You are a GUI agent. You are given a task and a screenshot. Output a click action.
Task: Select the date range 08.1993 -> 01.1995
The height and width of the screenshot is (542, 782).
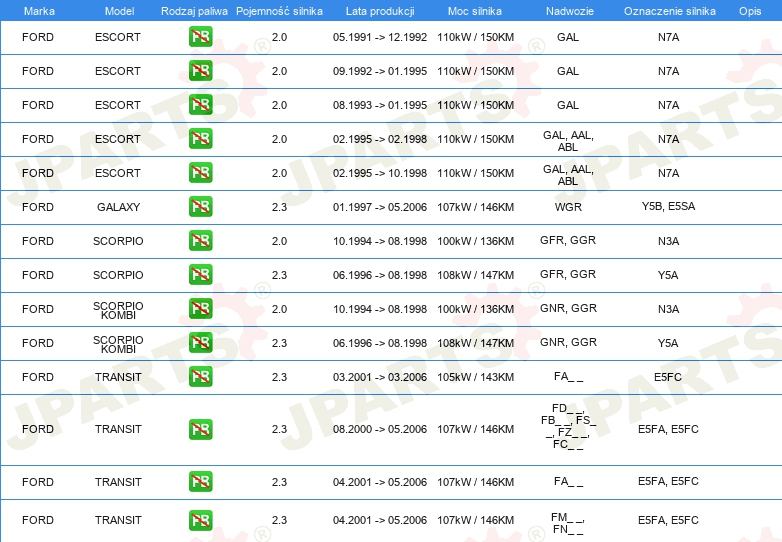point(380,105)
